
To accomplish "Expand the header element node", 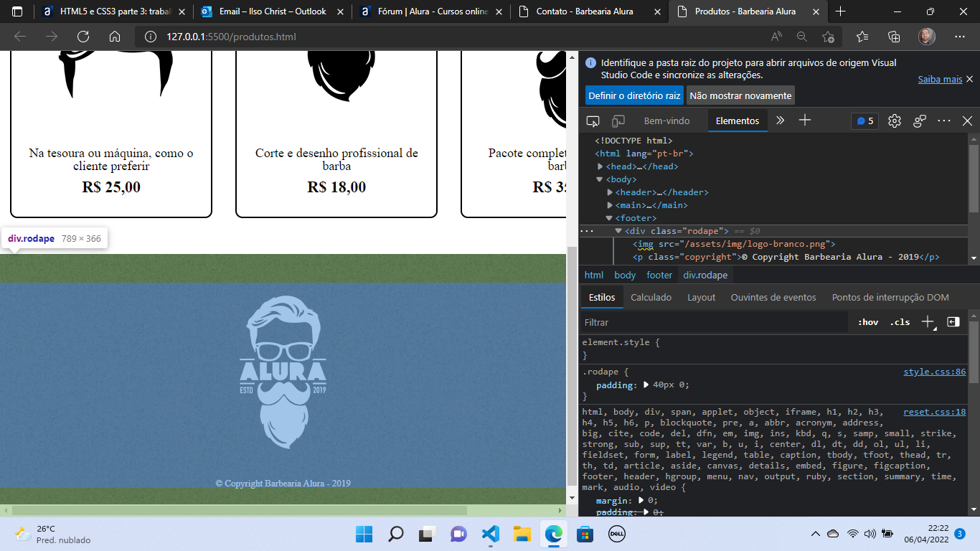I will (x=610, y=192).
